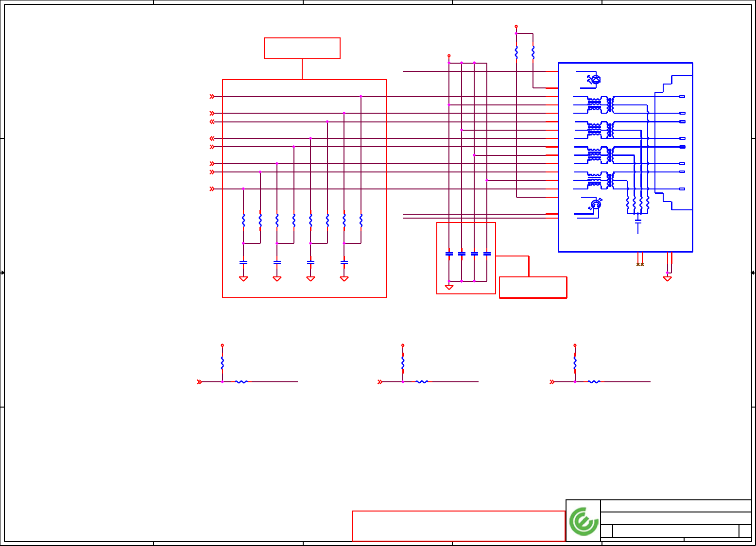The image size is (756, 546).
Task: Select the leftmost ground symbol in the termination network
Action: [x=243, y=279]
